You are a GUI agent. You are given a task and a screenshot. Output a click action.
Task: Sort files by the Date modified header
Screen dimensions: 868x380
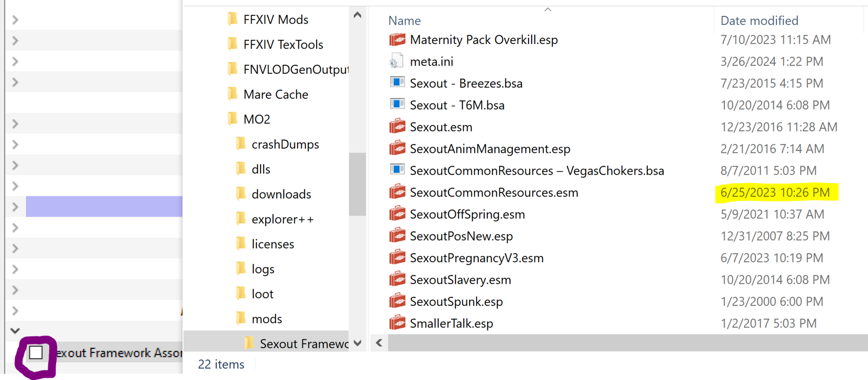(759, 21)
